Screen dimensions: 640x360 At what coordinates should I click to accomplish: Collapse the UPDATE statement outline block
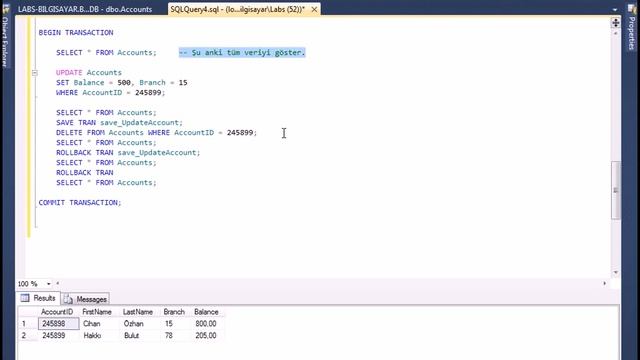[35, 73]
